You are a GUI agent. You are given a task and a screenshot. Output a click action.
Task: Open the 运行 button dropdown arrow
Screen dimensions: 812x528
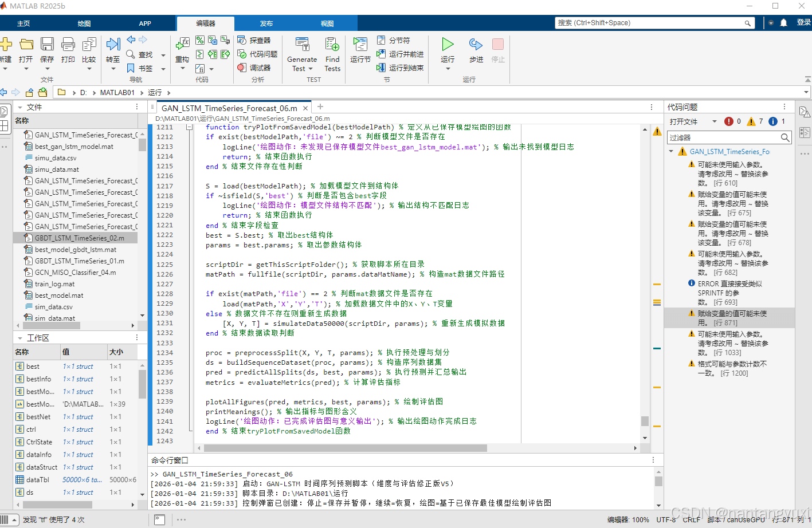[448, 69]
